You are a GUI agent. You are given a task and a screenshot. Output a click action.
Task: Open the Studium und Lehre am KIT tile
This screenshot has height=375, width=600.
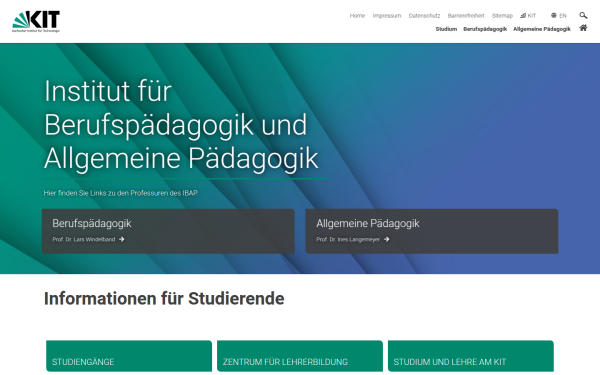[471, 356]
